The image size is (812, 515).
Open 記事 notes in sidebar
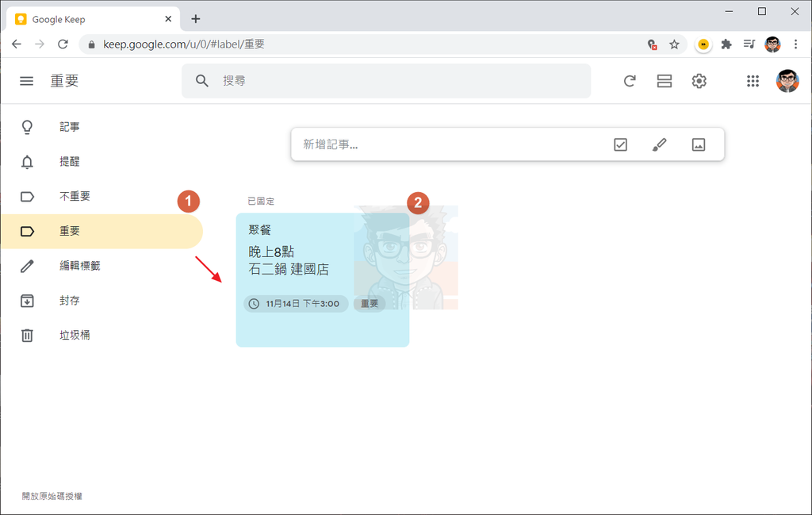click(x=101, y=127)
